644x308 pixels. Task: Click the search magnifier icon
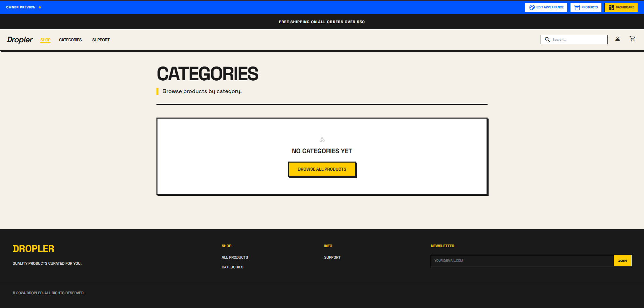pyautogui.click(x=547, y=39)
